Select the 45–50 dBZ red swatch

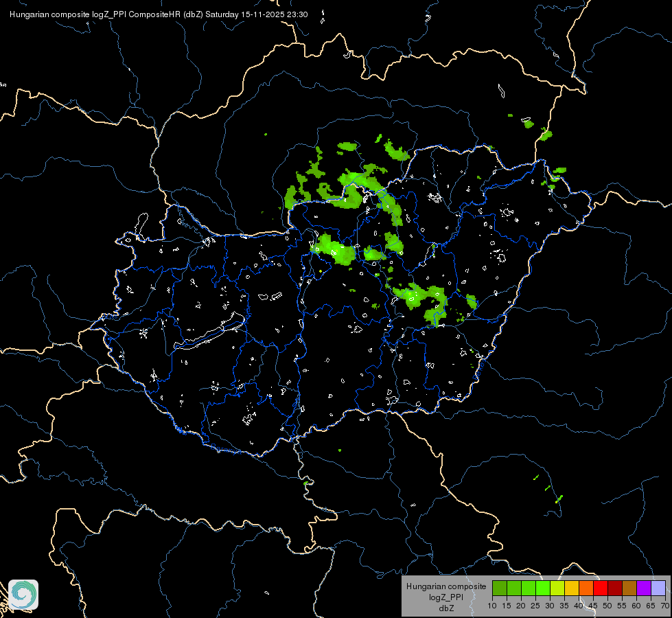[601, 588]
